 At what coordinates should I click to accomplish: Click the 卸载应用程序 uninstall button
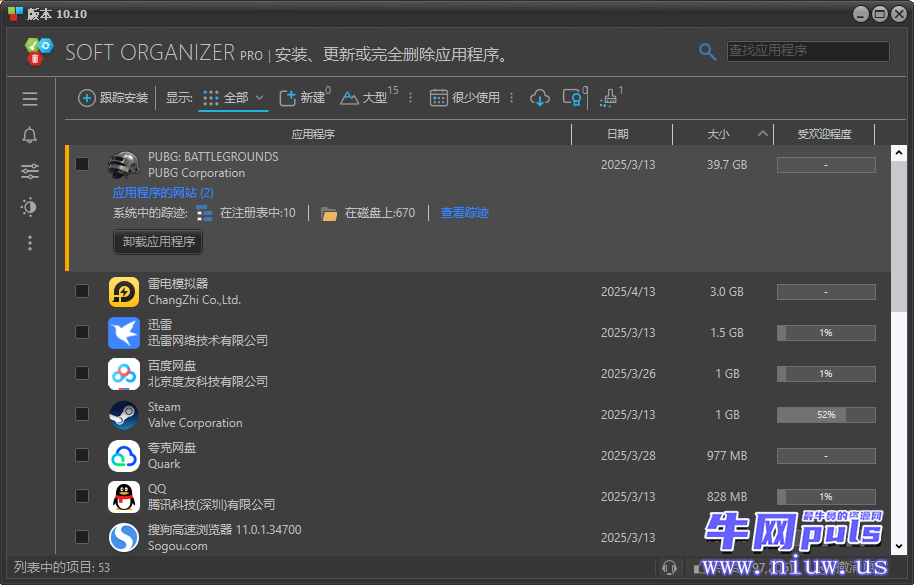tap(158, 242)
